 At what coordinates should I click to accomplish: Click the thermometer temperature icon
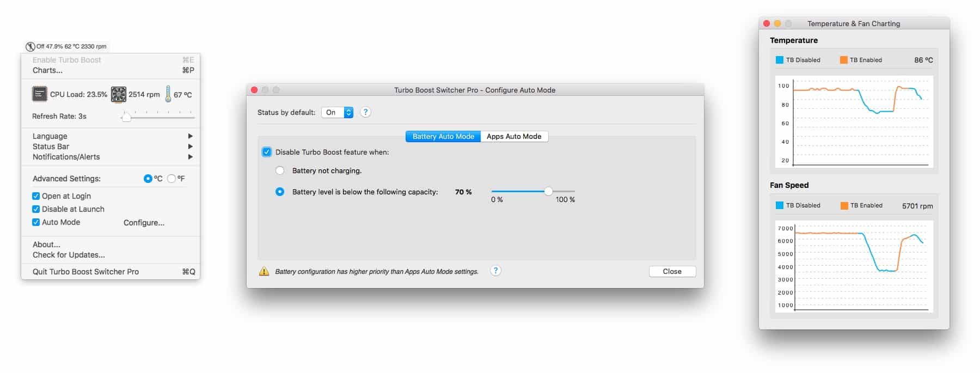(168, 94)
